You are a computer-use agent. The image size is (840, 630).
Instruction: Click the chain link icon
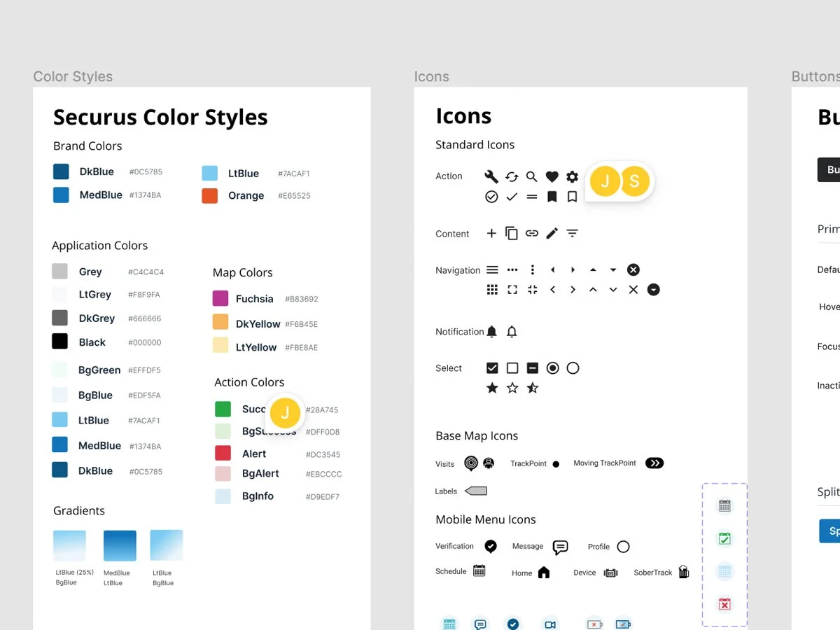pyautogui.click(x=532, y=233)
